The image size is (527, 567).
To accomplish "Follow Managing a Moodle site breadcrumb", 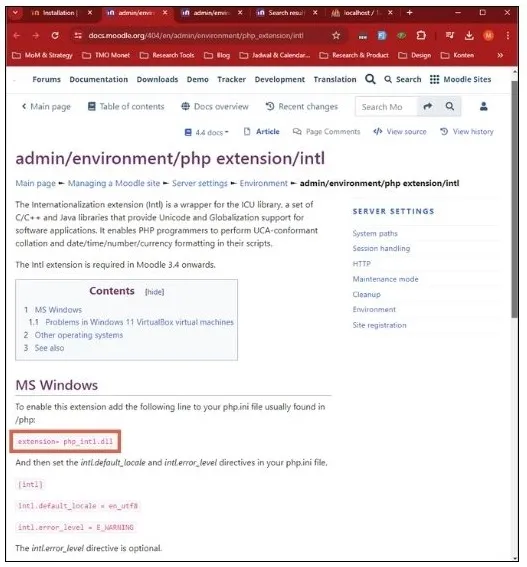I will point(114,183).
